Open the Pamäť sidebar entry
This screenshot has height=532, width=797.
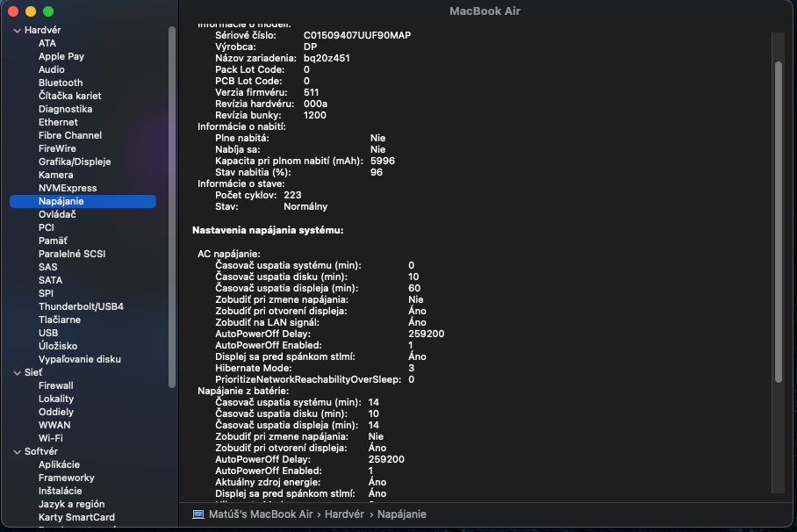[x=53, y=241]
